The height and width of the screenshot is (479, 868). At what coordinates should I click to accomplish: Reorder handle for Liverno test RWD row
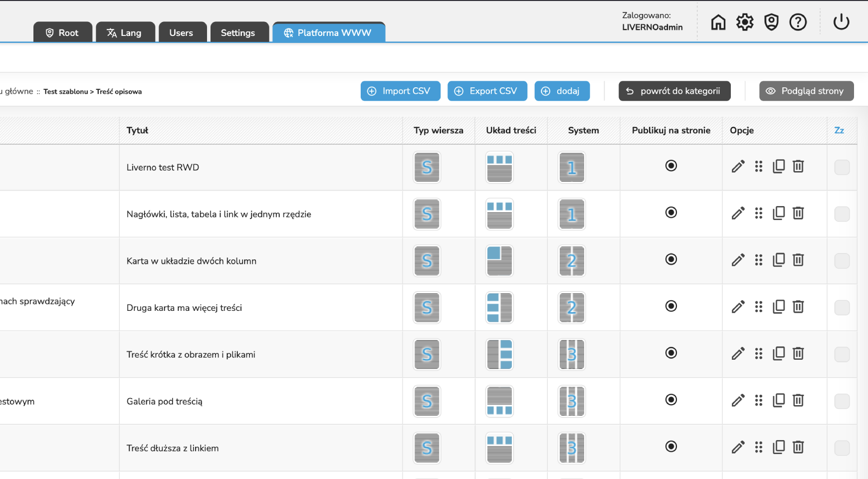(x=759, y=166)
